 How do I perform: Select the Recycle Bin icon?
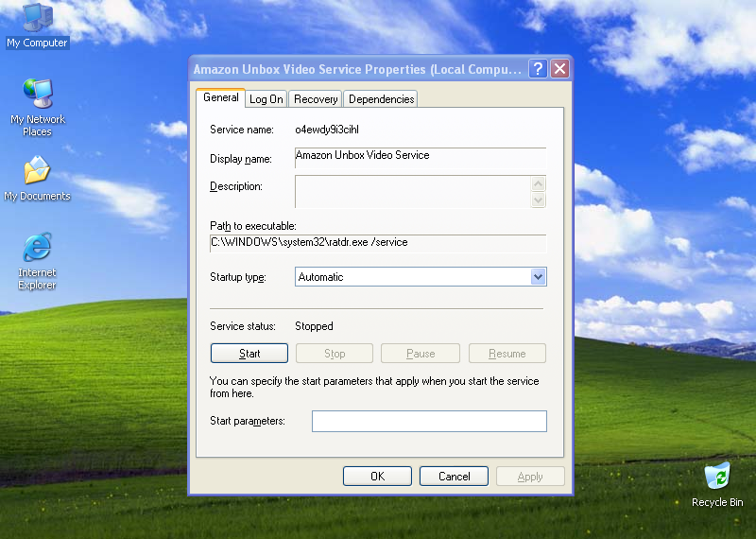click(x=717, y=477)
